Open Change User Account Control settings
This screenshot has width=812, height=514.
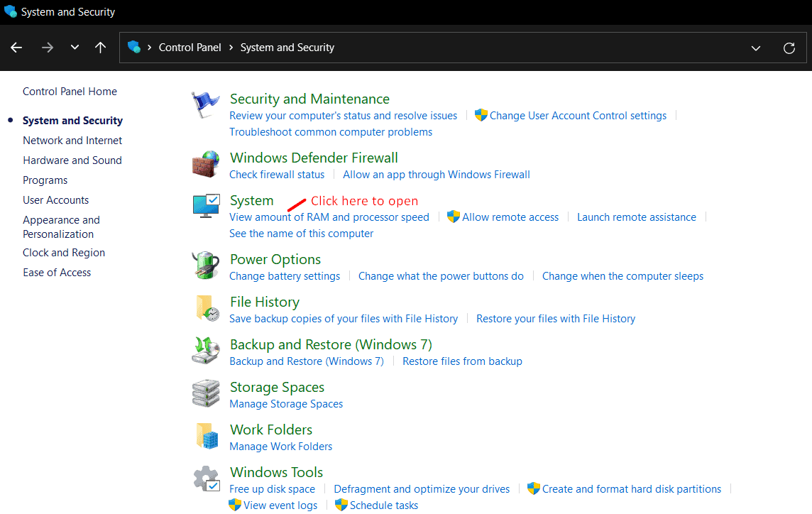click(578, 116)
